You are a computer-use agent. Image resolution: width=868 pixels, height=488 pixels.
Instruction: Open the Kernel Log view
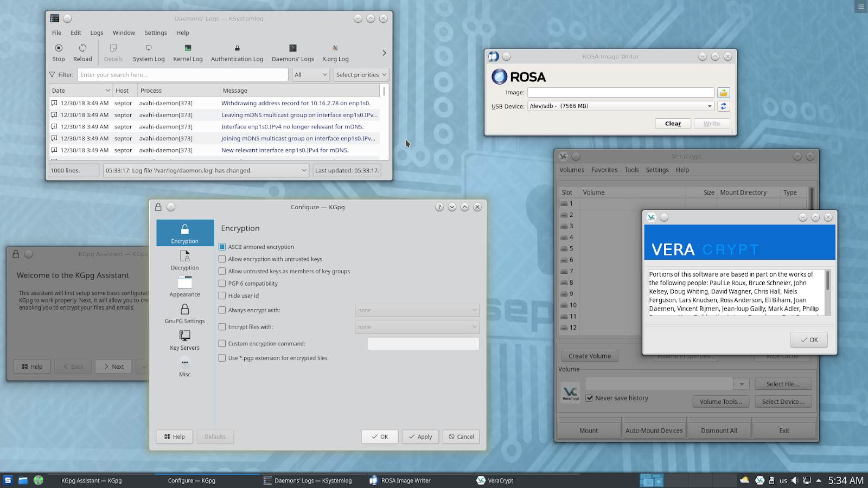click(x=188, y=53)
